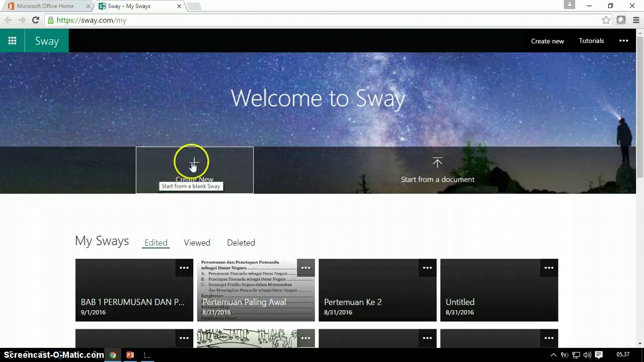Reload the page with refresh icon

[35, 20]
